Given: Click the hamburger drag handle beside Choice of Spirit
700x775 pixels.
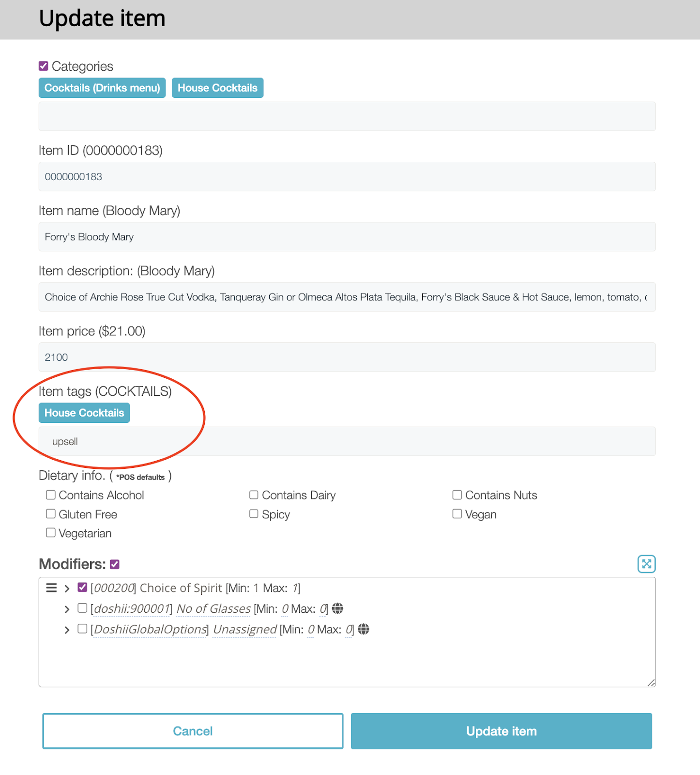Looking at the screenshot, I should (51, 588).
